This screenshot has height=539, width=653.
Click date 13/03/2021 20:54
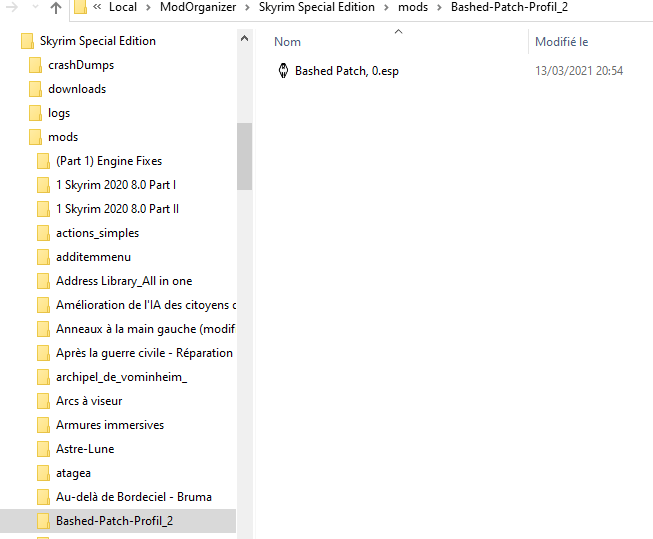point(579,71)
